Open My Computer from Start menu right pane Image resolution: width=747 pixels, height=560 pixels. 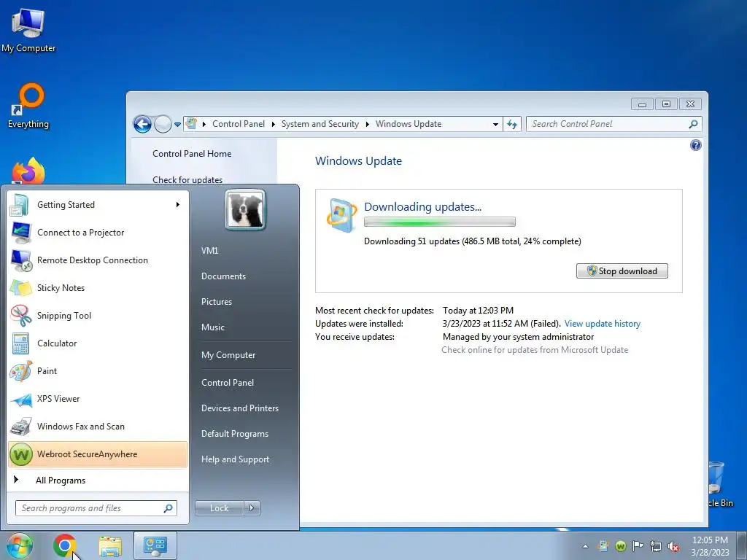click(228, 355)
